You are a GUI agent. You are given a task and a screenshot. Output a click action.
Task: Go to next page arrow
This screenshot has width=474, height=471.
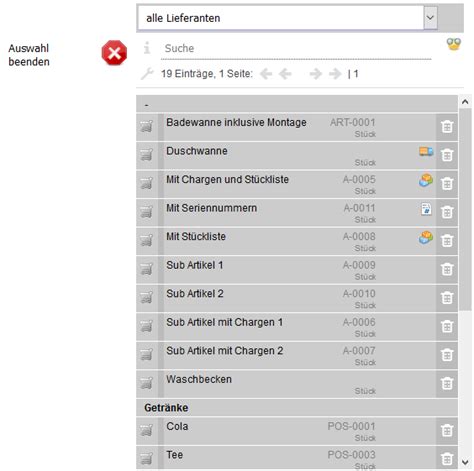click(x=315, y=74)
